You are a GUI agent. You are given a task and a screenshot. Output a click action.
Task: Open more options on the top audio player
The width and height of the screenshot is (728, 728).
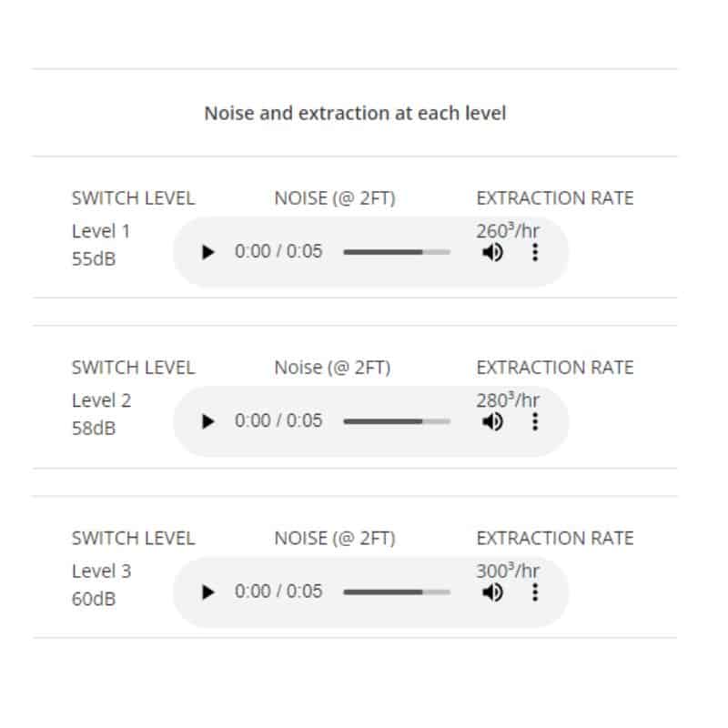pyautogui.click(x=533, y=251)
